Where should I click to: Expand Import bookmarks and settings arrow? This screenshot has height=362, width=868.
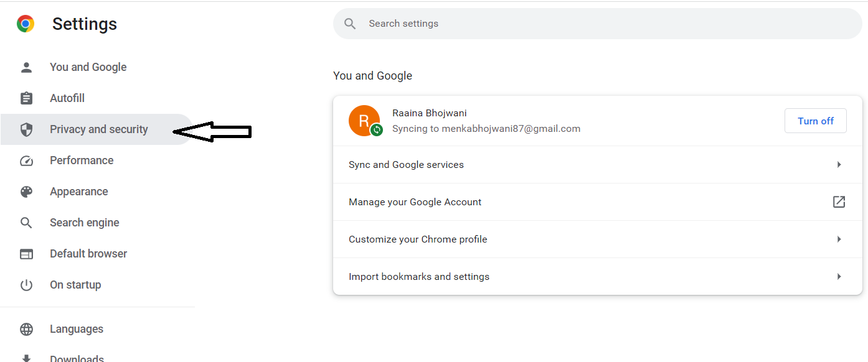click(839, 277)
